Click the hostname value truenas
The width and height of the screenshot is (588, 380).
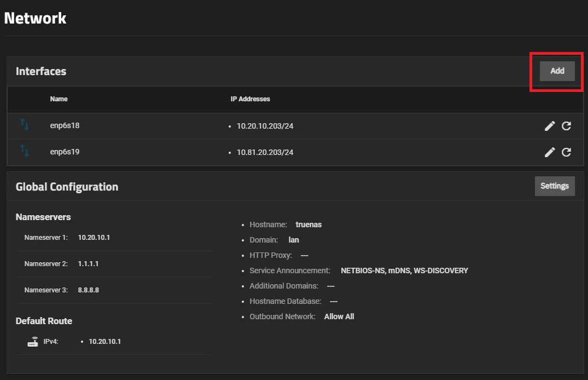pos(308,224)
